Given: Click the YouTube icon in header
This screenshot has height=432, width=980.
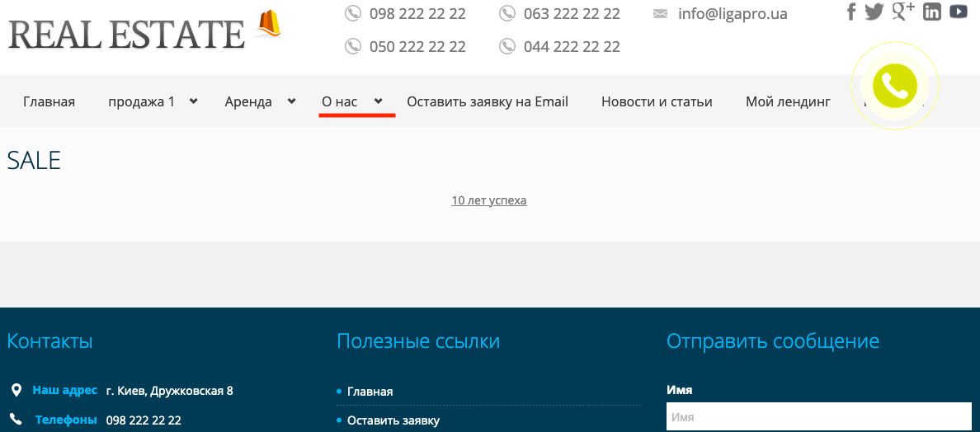Looking at the screenshot, I should coord(958,12).
